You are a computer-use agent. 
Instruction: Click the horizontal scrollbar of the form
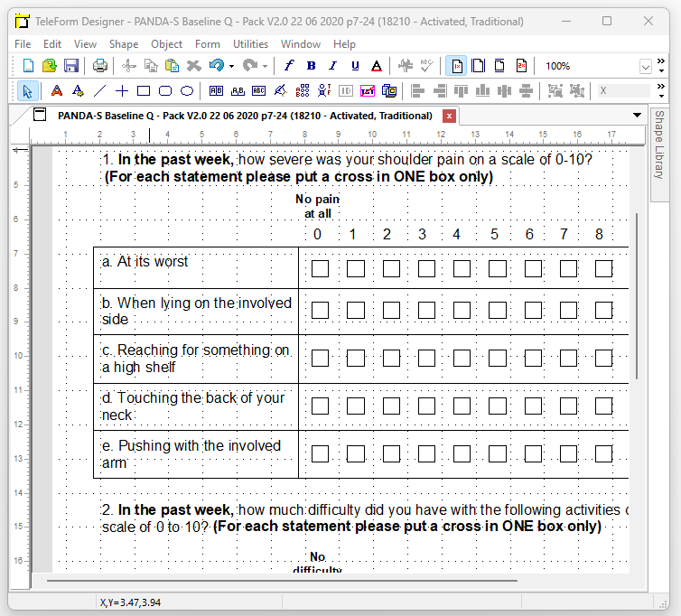(283, 580)
